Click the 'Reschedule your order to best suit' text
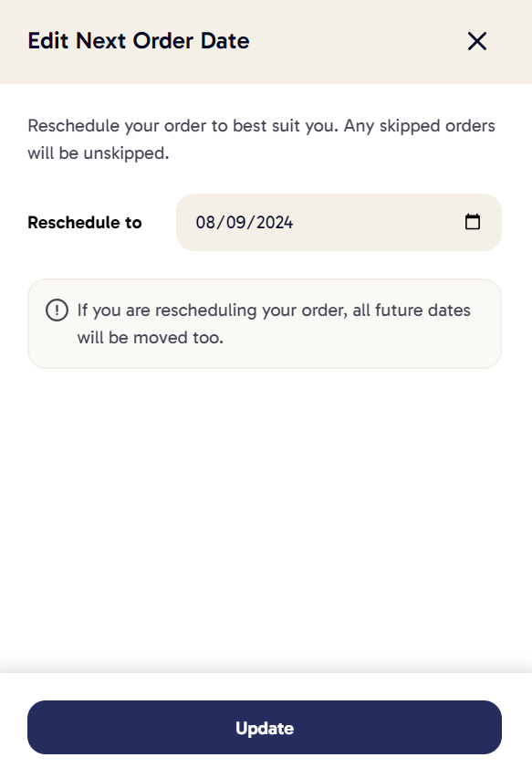This screenshot has height=768, width=532. (151, 126)
